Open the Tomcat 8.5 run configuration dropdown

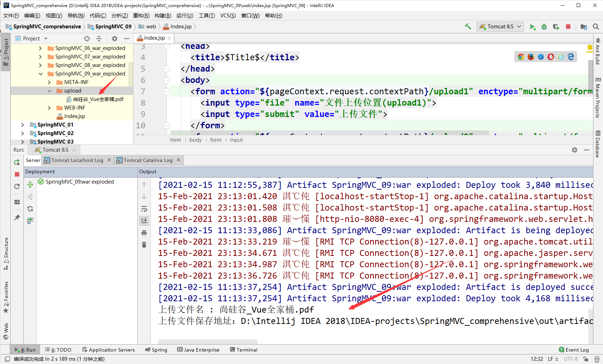tap(500, 27)
